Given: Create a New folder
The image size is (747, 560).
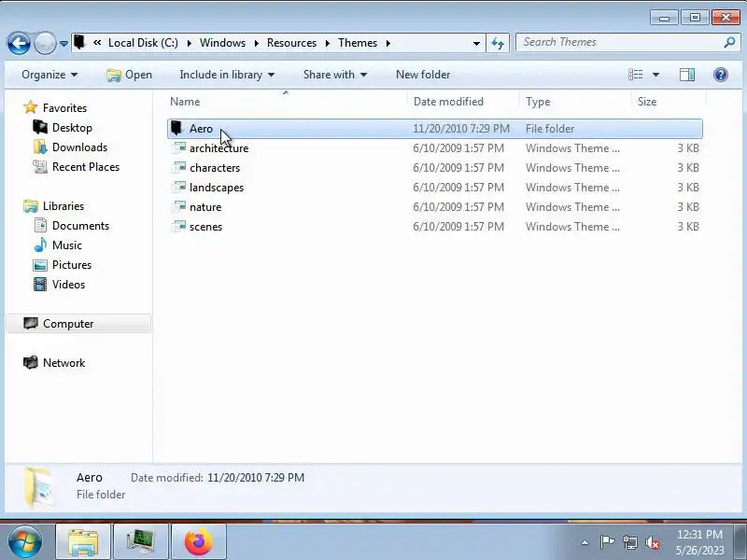Looking at the screenshot, I should (423, 75).
